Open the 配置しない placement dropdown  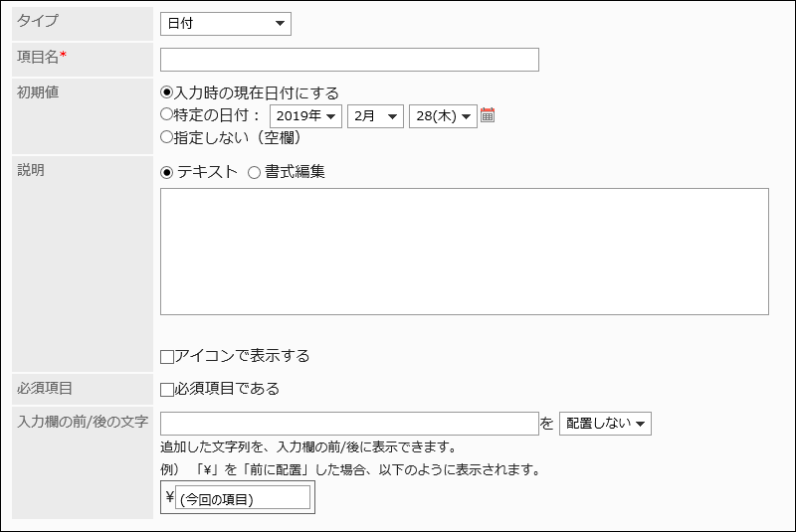[605, 424]
